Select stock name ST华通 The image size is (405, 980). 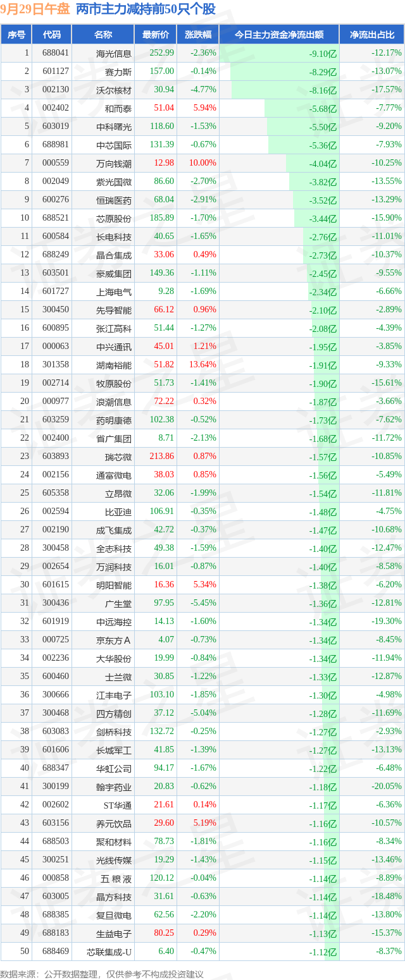[x=118, y=805]
